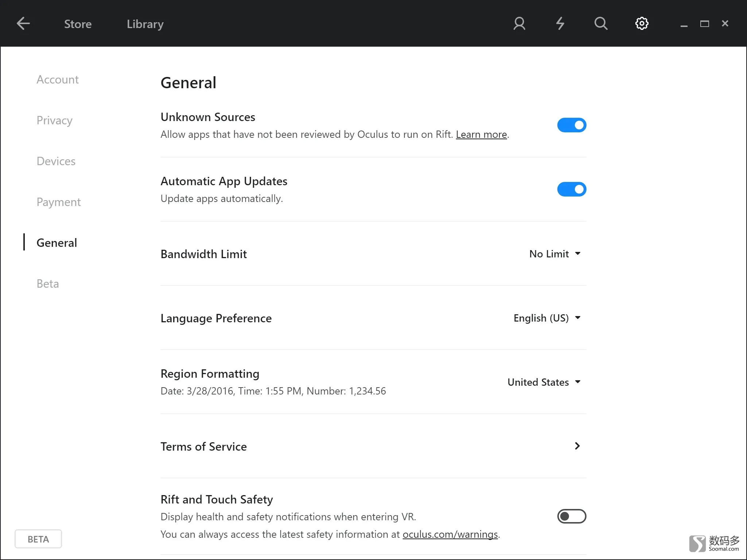Select Account in the sidebar
The image size is (747, 560).
tap(58, 79)
